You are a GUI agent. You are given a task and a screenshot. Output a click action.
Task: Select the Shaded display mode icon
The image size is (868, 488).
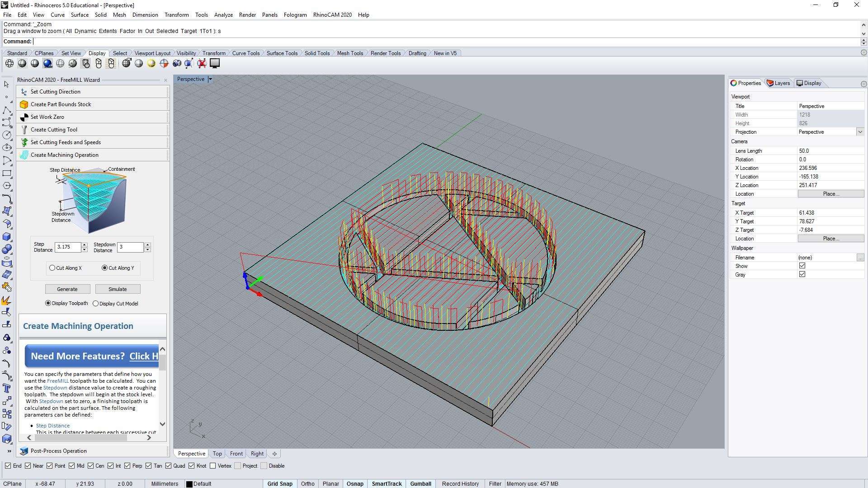click(x=22, y=63)
